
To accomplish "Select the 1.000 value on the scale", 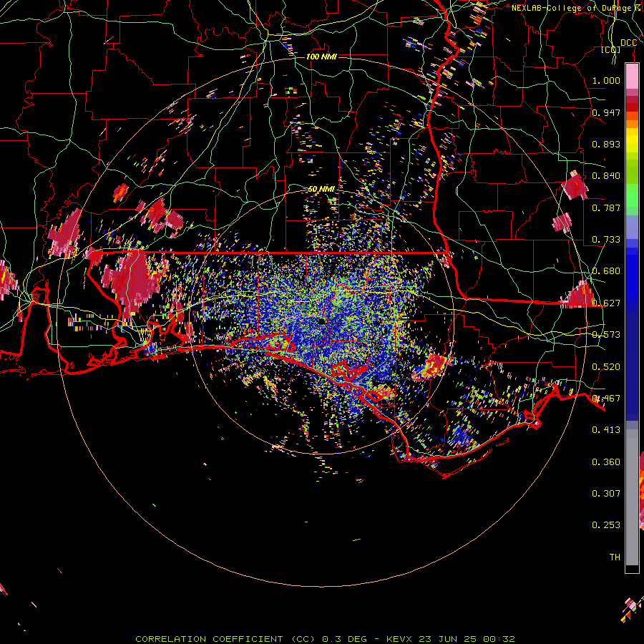I will coord(606,80).
